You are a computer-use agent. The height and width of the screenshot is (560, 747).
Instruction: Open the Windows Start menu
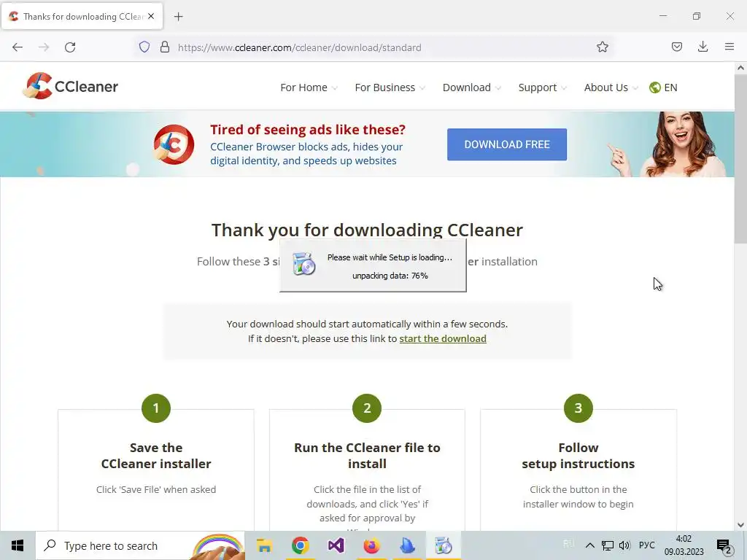[18, 545]
